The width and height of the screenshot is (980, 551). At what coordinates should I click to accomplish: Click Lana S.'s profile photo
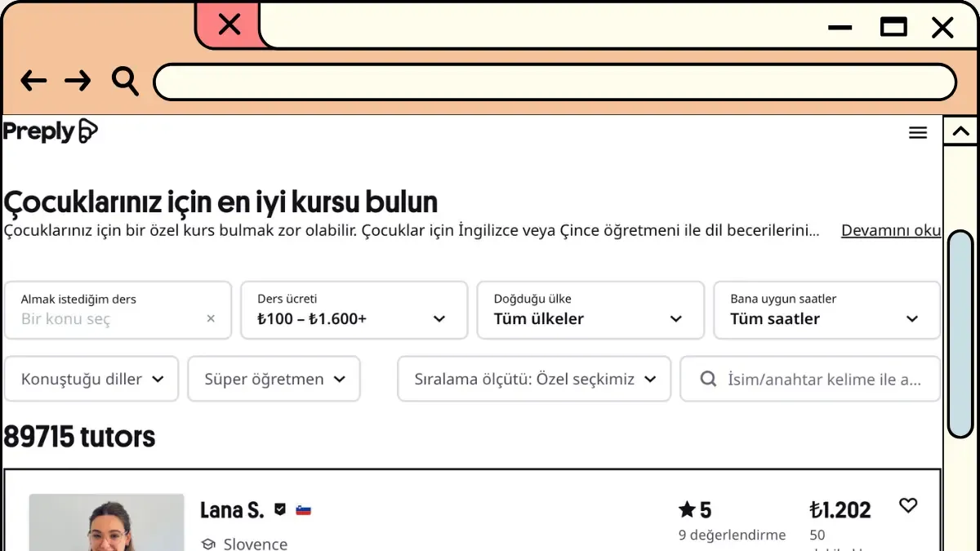(x=107, y=522)
